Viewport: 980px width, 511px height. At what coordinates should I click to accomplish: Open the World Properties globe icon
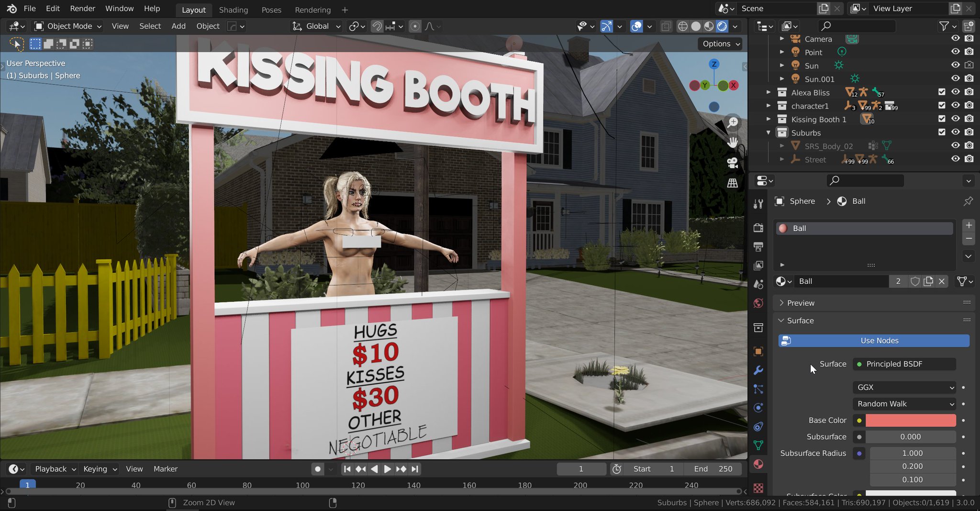(758, 303)
